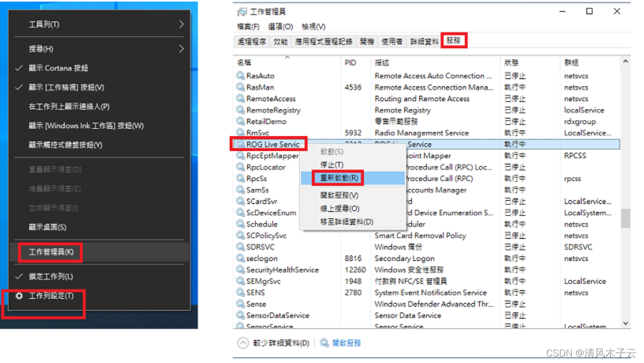Toggle Show Task View button option
This screenshot has width=644, height=363.
tap(66, 87)
